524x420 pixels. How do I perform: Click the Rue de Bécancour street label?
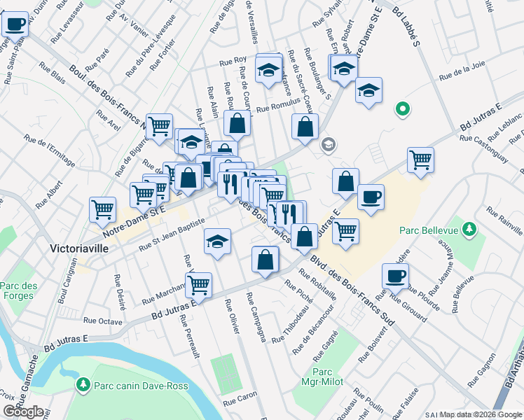coord(313,330)
